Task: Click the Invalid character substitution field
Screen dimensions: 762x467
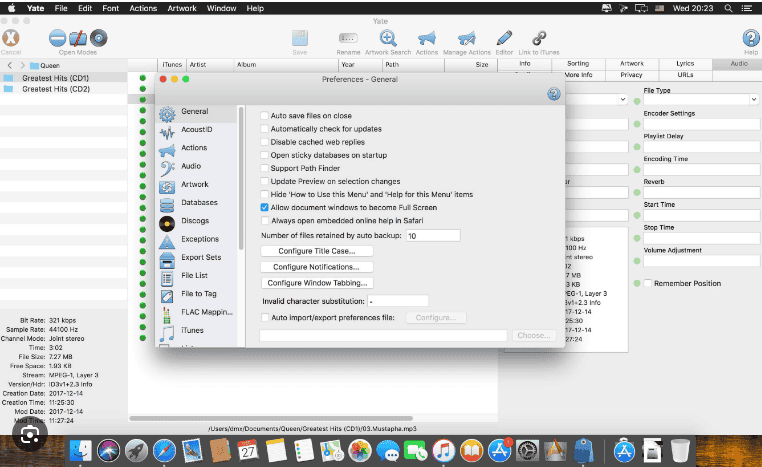Action: click(x=398, y=301)
